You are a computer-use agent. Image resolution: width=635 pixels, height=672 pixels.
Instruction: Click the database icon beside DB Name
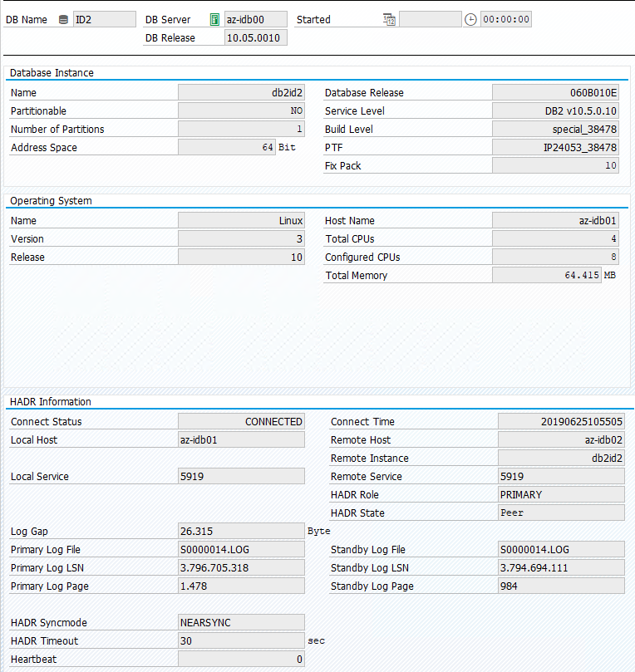pos(63,20)
